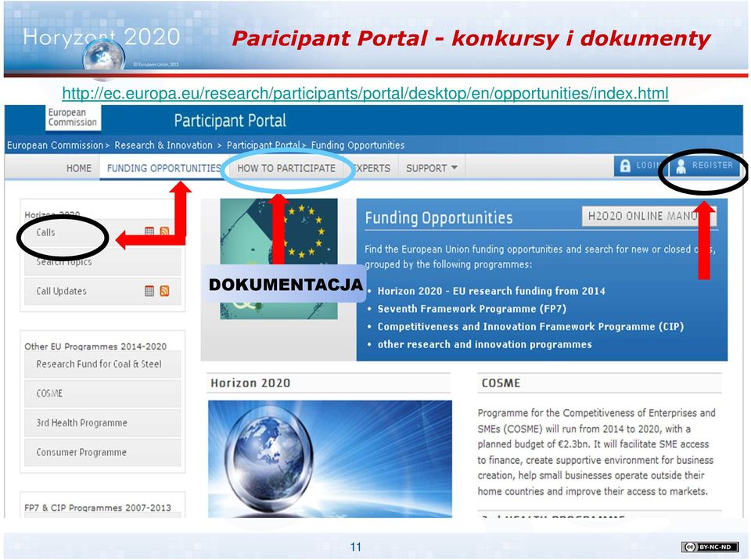The width and height of the screenshot is (751, 560).
Task: Click FP7 & CIP Programmes 2007-2013 heading
Action: click(x=98, y=508)
